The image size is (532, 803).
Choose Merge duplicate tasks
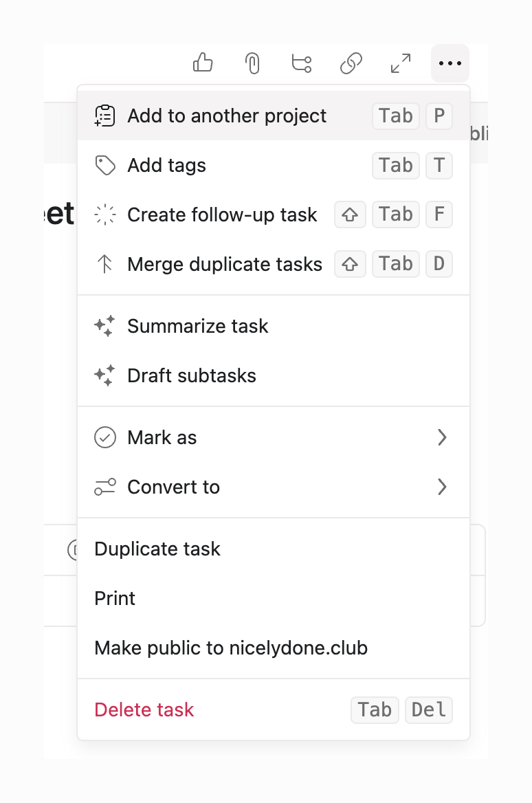click(224, 264)
